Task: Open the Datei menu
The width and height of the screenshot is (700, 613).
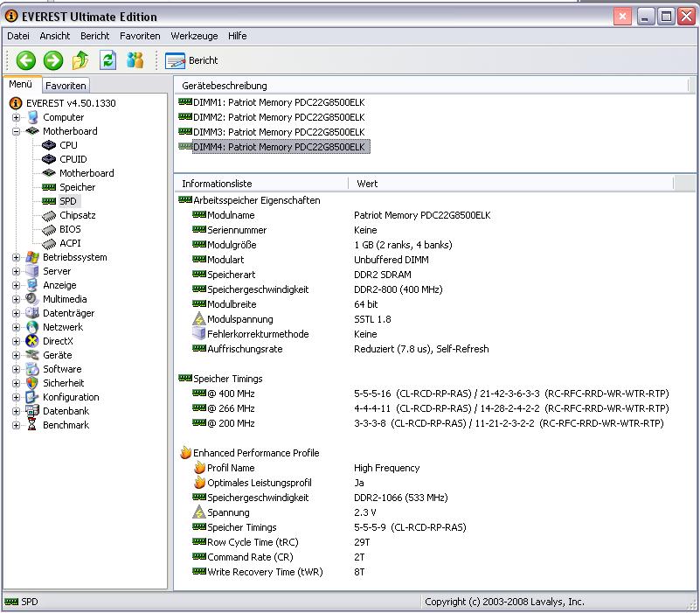Action: coord(18,36)
